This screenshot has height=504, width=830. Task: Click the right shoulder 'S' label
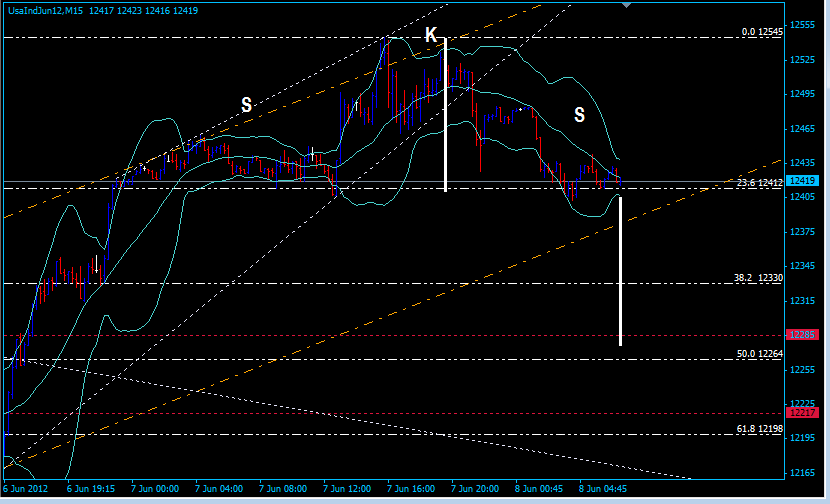tap(579, 114)
